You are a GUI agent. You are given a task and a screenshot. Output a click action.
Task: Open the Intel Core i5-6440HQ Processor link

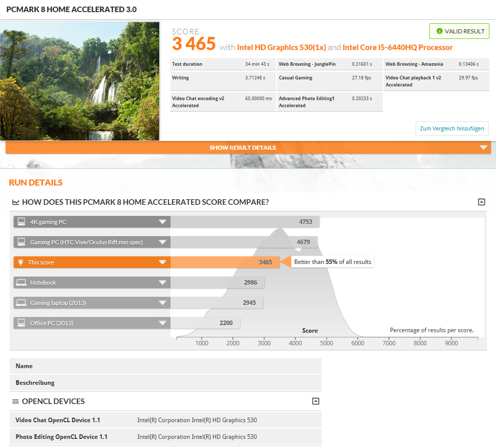click(397, 48)
